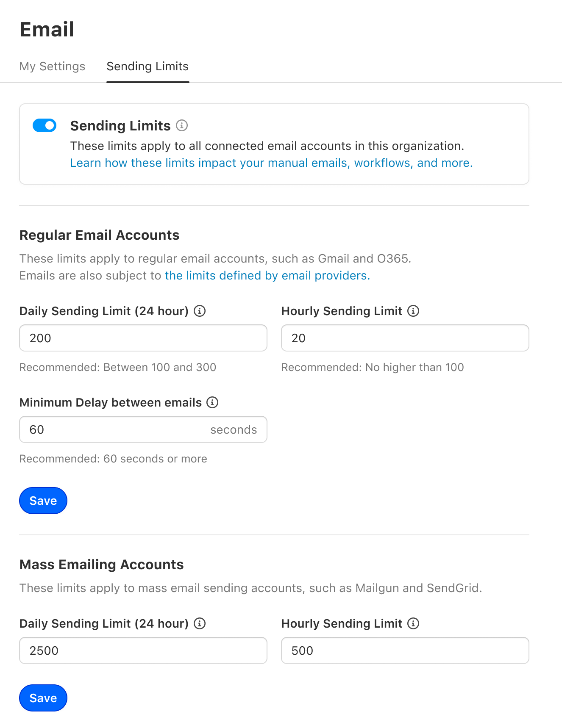Open the 'Learn how these limits impact' link
Image resolution: width=562 pixels, height=728 pixels.
[271, 163]
